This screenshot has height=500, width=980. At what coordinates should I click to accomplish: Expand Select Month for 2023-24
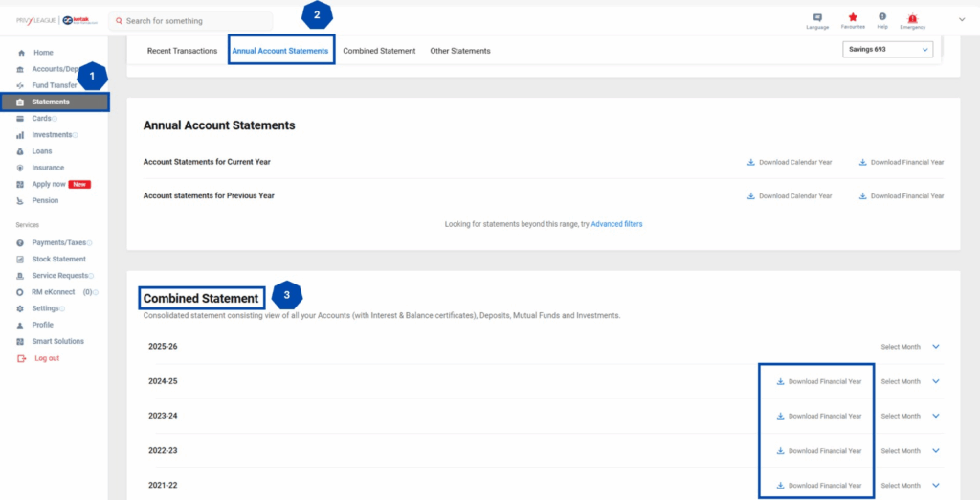[x=935, y=416]
